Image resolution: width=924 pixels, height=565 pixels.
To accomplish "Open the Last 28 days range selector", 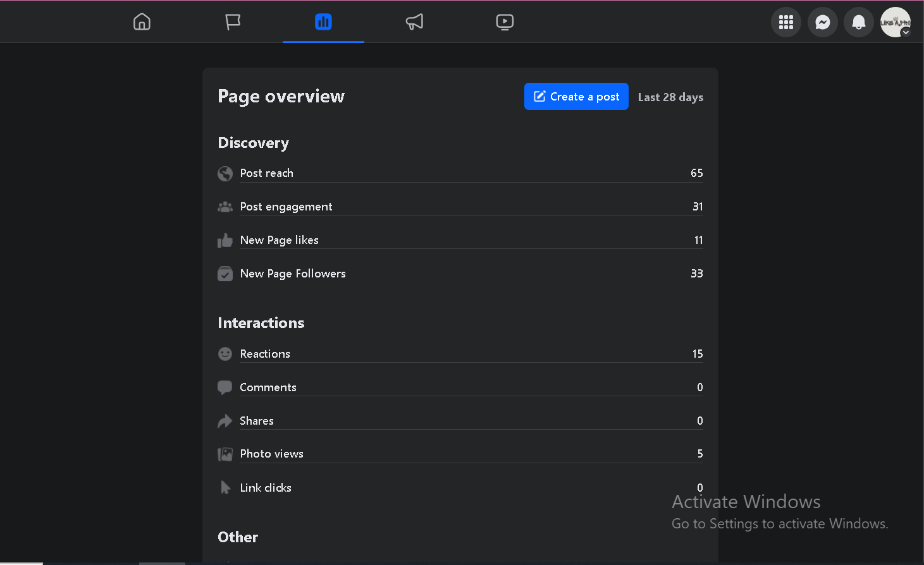I will point(670,97).
